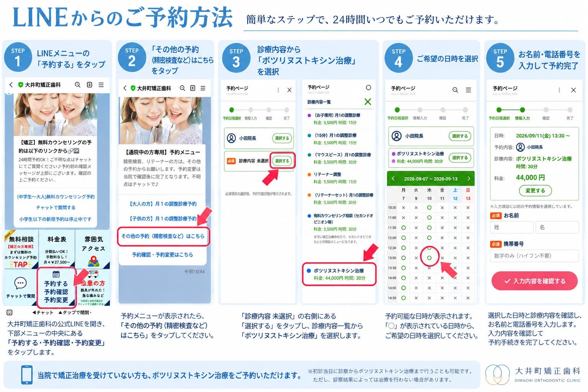Screen dimensions: 588x392
Task: Open the チャットで質問する link
Action: [x=56, y=207]
